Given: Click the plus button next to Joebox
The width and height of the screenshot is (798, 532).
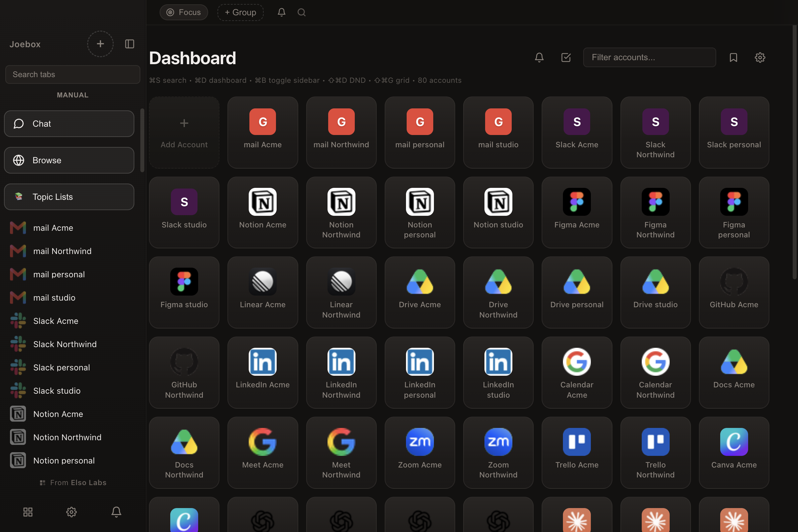Looking at the screenshot, I should coord(100,44).
